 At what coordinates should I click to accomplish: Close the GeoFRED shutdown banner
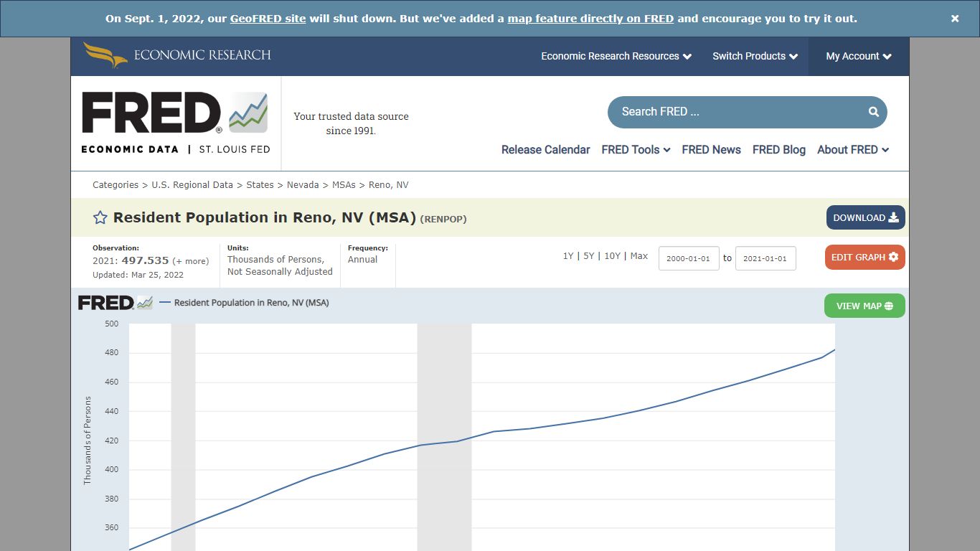point(955,19)
